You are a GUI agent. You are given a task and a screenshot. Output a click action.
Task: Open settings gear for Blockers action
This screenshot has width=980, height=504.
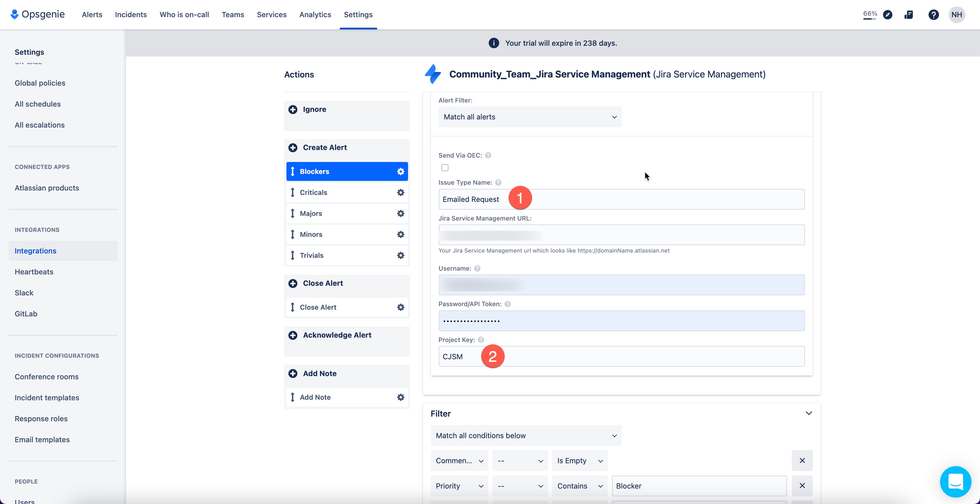coord(400,171)
